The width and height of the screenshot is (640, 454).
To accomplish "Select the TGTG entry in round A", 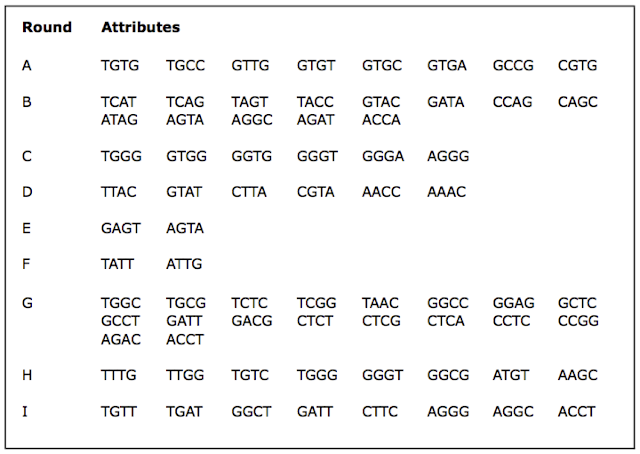I will [x=120, y=65].
